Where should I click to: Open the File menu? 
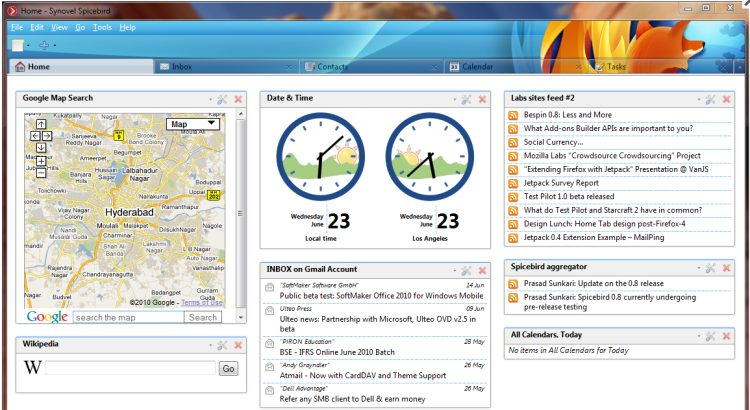[x=17, y=28]
